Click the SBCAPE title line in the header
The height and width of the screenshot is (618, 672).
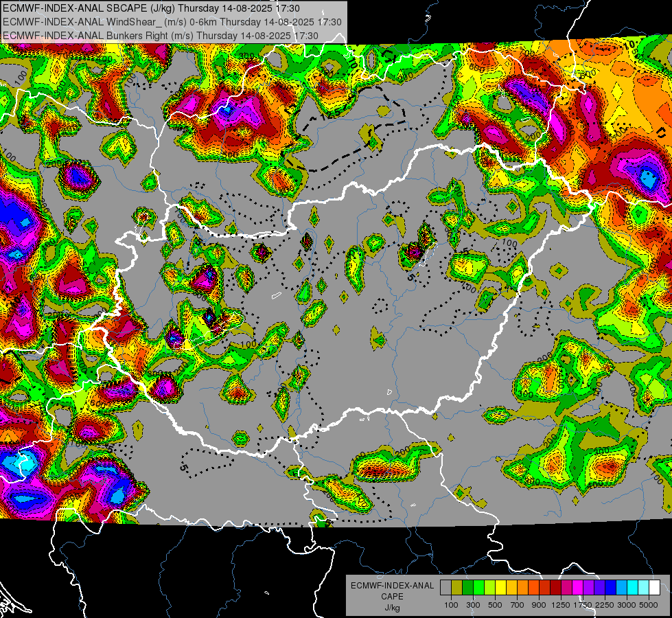[x=151, y=8]
